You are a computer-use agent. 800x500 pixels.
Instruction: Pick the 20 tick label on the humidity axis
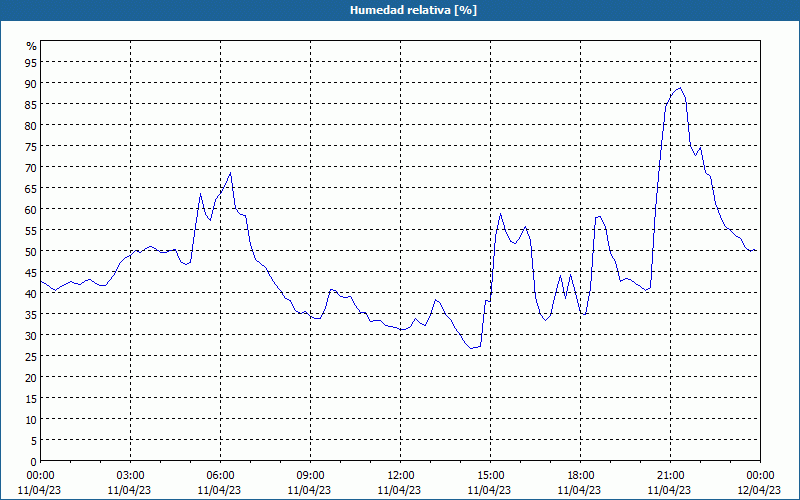[x=31, y=378]
